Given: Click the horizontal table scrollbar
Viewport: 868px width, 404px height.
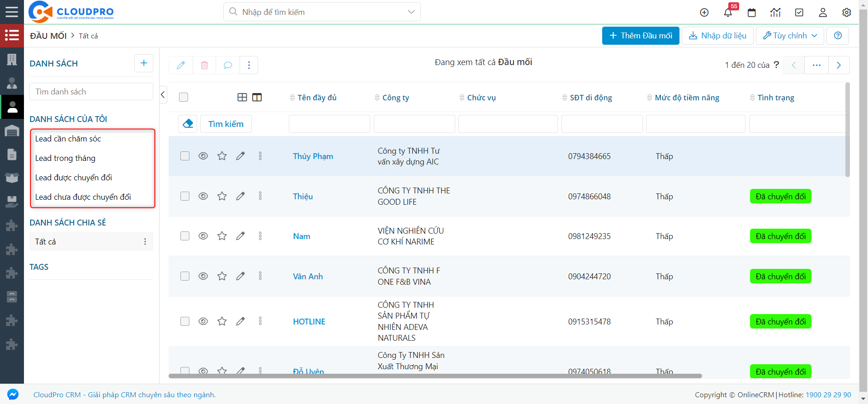Looking at the screenshot, I should click(x=435, y=376).
